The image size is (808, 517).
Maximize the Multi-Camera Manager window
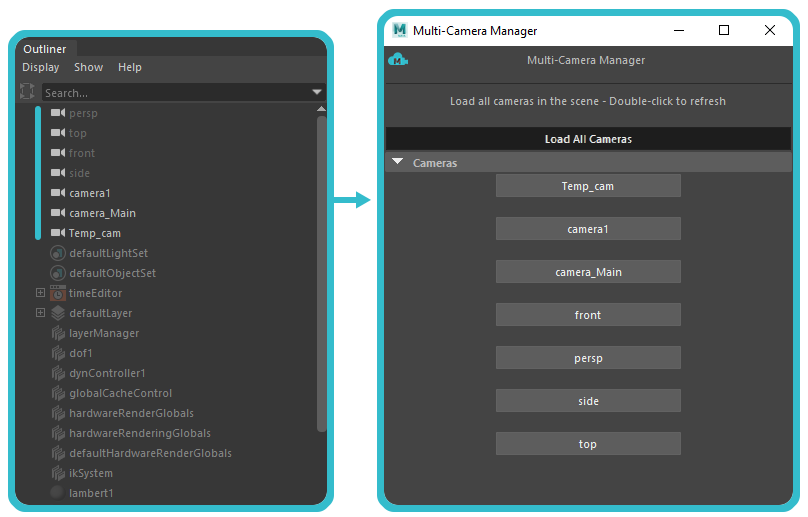(724, 30)
